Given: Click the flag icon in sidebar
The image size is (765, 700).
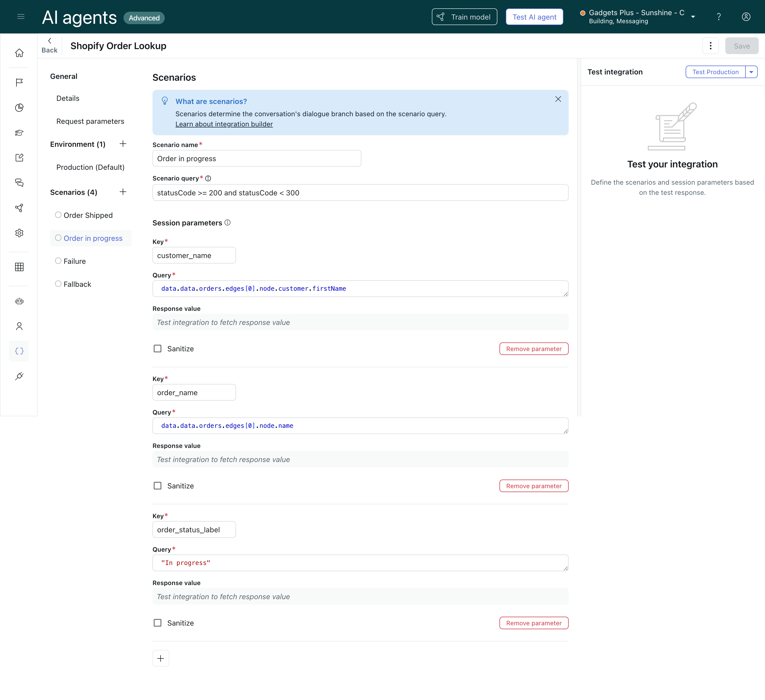Looking at the screenshot, I should (x=19, y=82).
